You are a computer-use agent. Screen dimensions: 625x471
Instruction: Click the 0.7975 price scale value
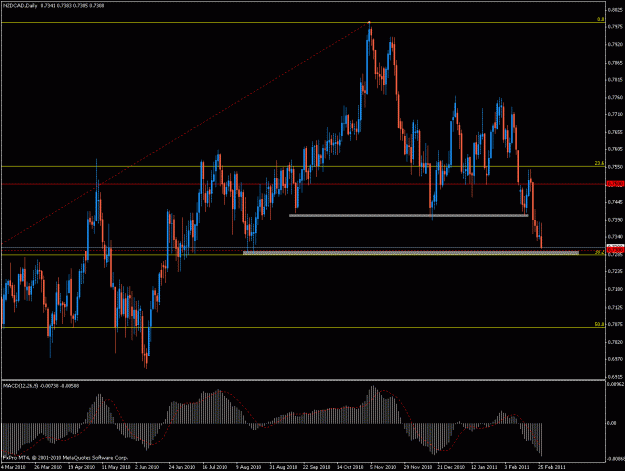coord(615,27)
